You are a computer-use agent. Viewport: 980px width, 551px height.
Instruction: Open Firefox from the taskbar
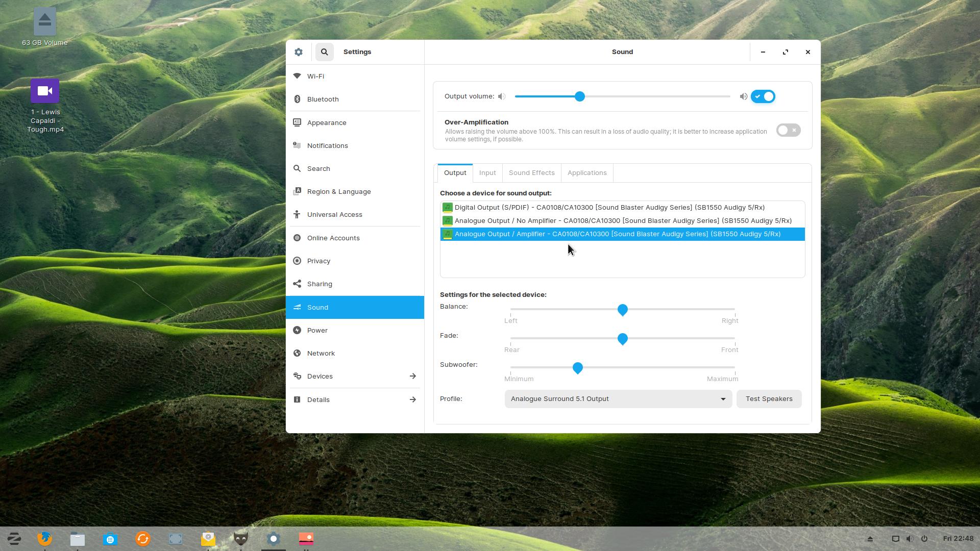click(x=45, y=539)
